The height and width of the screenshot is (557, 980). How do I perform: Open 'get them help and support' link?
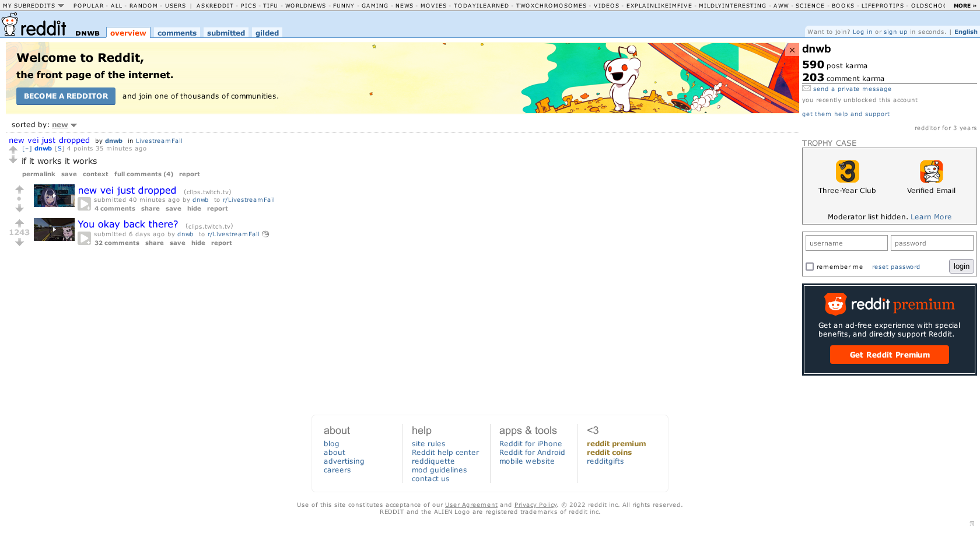click(845, 114)
